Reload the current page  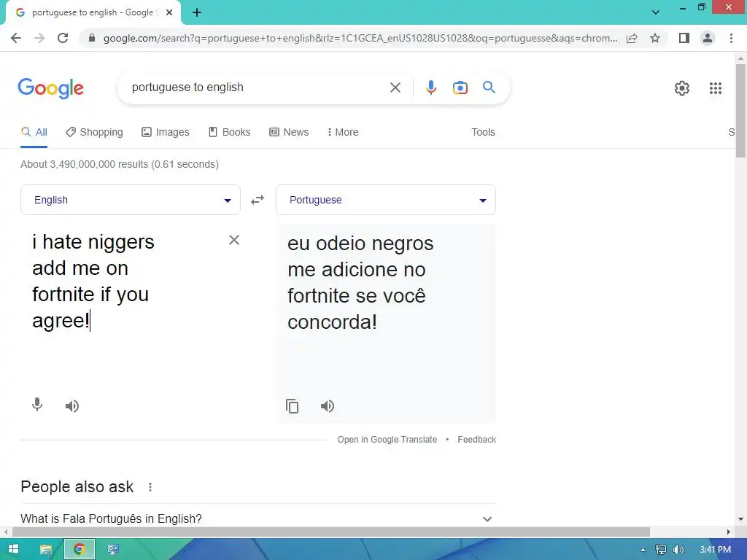coord(63,38)
